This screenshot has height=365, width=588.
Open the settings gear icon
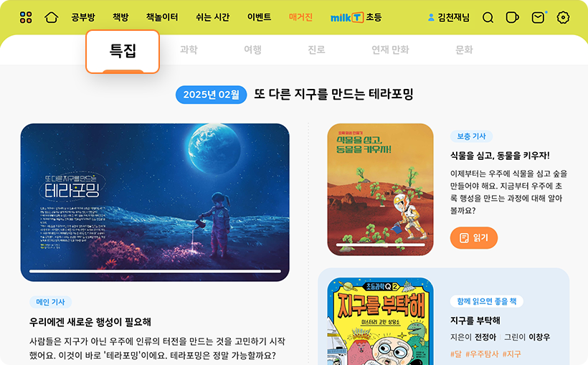563,18
